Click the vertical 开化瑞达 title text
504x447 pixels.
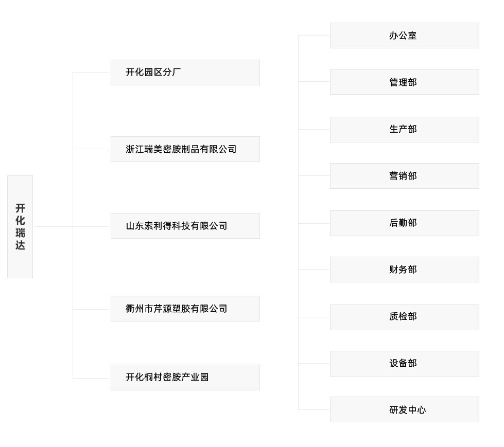(20, 226)
